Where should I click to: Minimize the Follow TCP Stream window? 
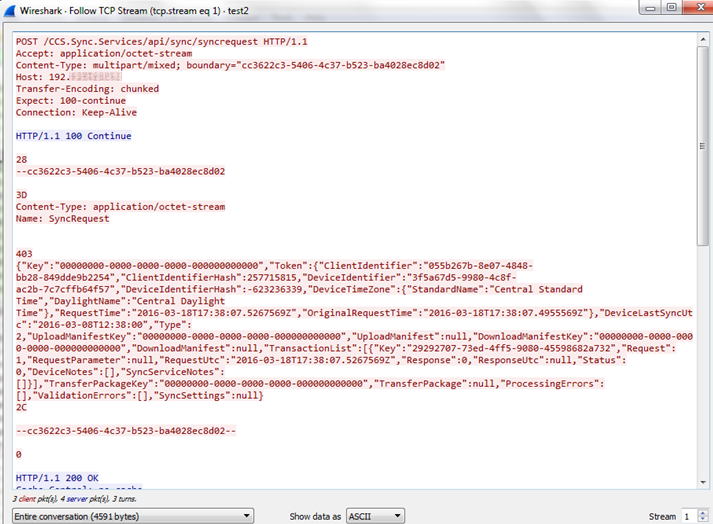click(x=650, y=7)
